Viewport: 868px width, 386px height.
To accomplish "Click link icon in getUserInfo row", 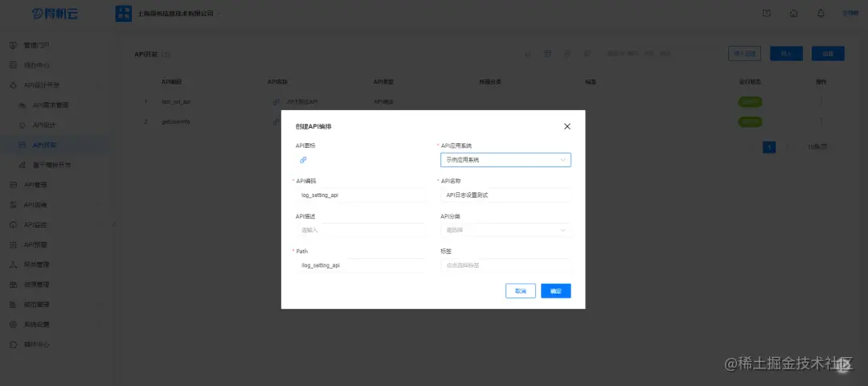I will click(276, 121).
